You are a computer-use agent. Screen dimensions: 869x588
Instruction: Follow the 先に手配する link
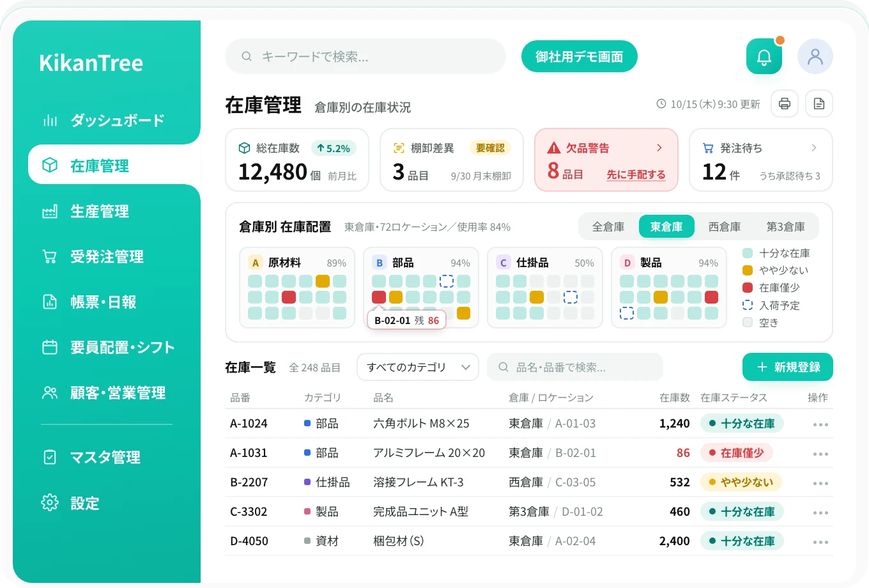(x=636, y=174)
